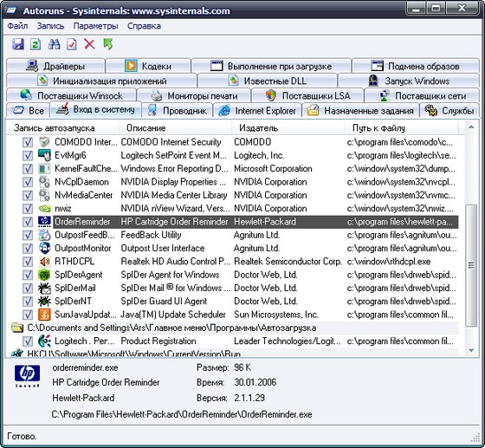Click the SpIDerNT black spider icon
Viewport: 485px width, 448px height.
click(x=44, y=302)
